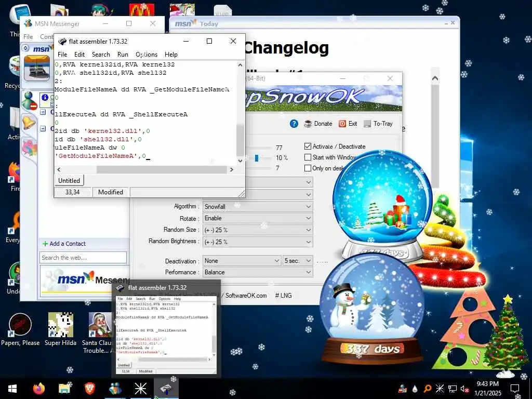
Task: Select the MSN globe buddy status tab
Action: (29, 101)
